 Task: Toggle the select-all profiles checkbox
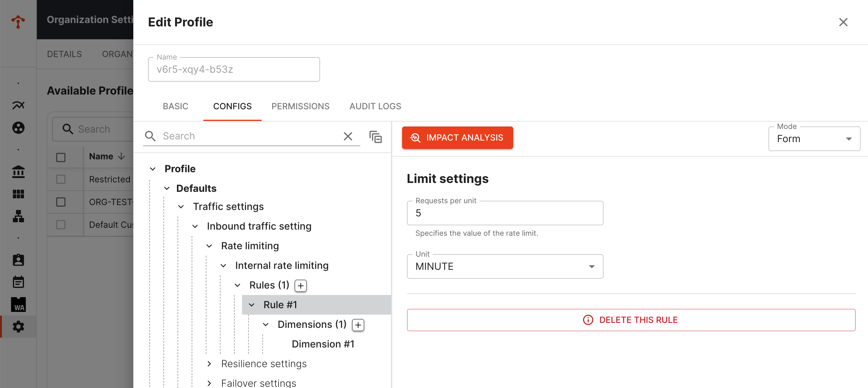(x=61, y=157)
